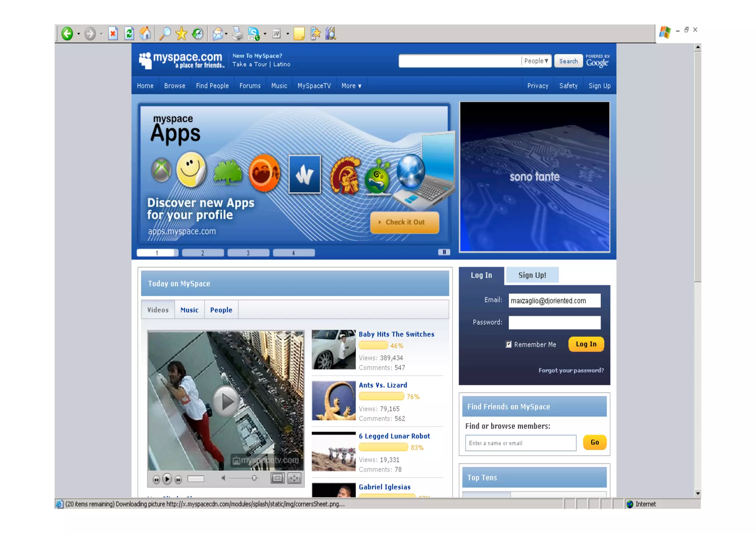Image resolution: width=756 pixels, height=534 pixels.
Task: Click the History clock icon
Action: [198, 34]
